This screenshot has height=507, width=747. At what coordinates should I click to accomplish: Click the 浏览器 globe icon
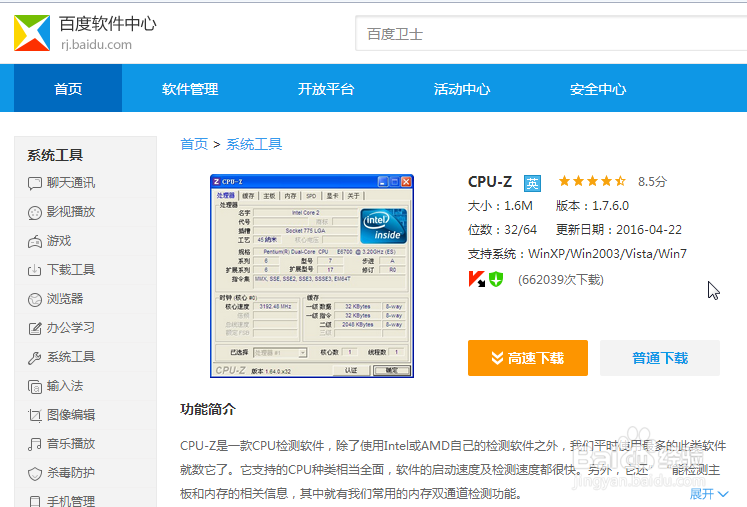click(x=35, y=300)
